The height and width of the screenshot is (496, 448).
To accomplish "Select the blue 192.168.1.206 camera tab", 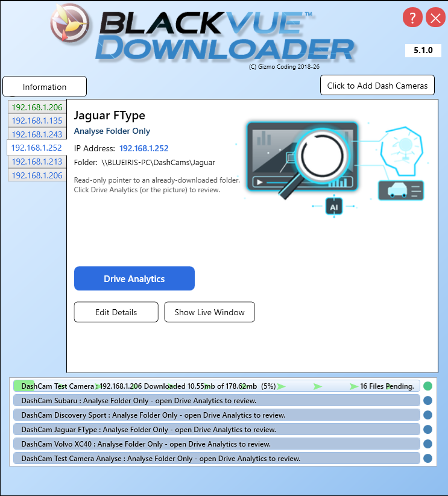I will [37, 175].
